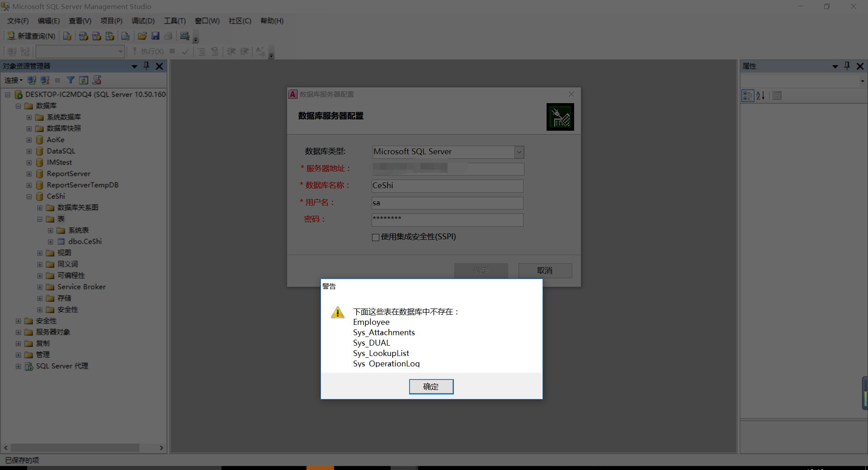868x470 pixels.
Task: Click the Analysis Services DMX Query icon
Action: tap(96, 36)
